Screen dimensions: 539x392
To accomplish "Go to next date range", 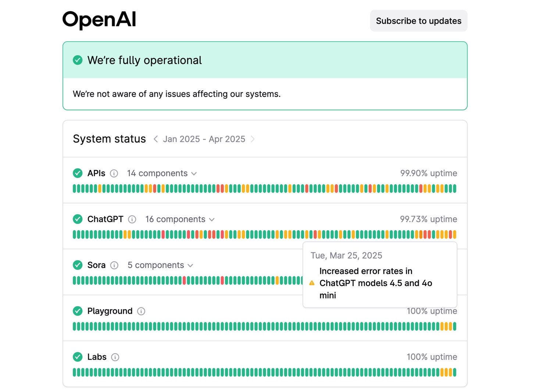I will [253, 139].
